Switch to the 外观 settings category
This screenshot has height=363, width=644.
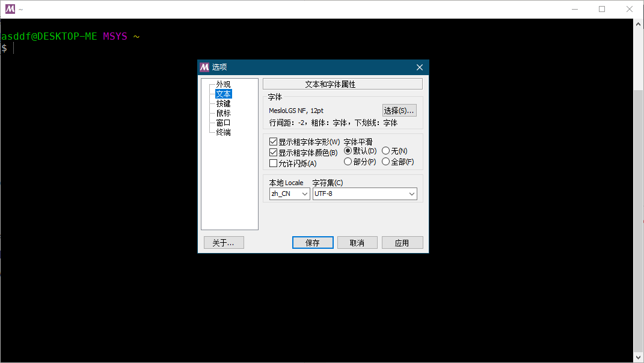223,84
